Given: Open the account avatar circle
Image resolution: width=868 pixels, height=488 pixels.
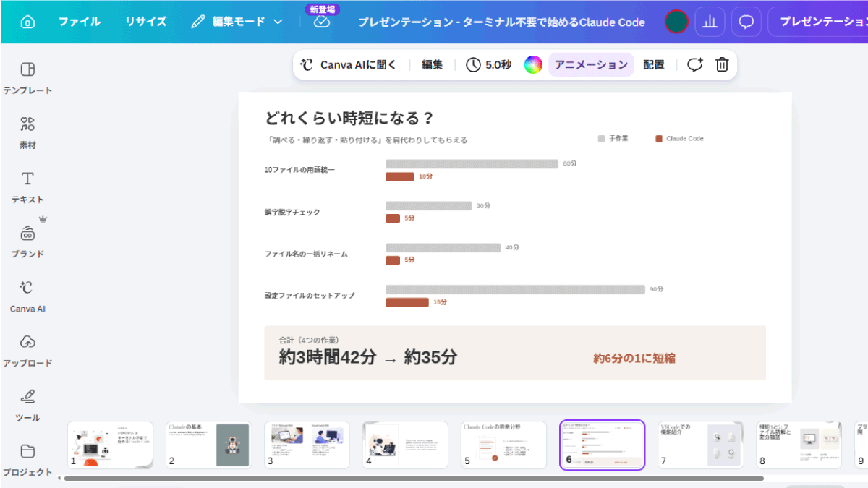Looking at the screenshot, I should click(676, 22).
